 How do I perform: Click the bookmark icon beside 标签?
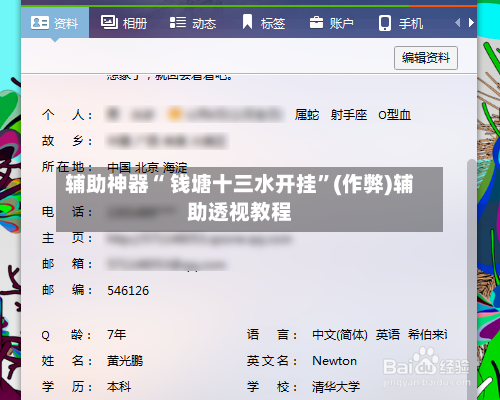click(x=247, y=22)
